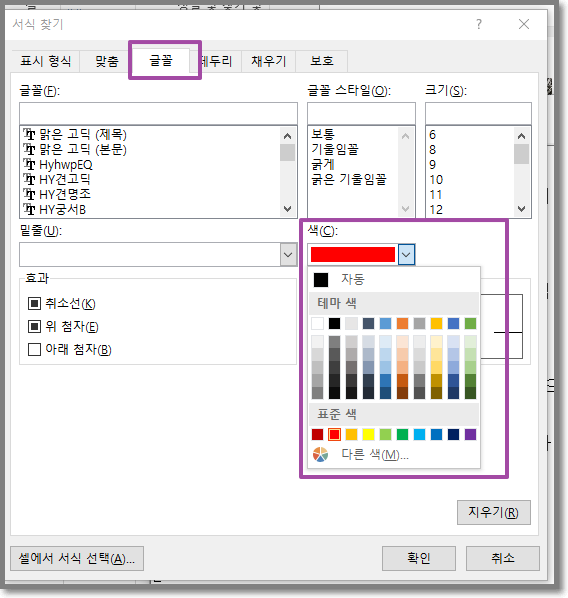Select the 글꼴 tab
The image size is (568, 598).
[161, 60]
